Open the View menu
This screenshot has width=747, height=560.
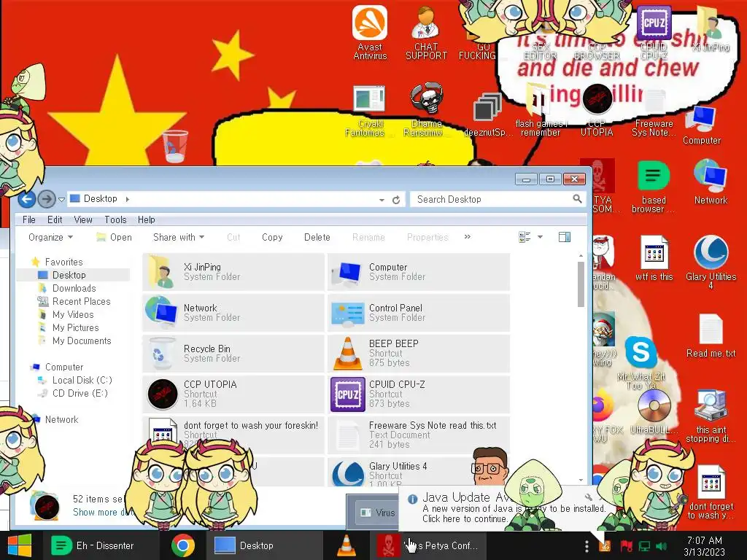[83, 219]
